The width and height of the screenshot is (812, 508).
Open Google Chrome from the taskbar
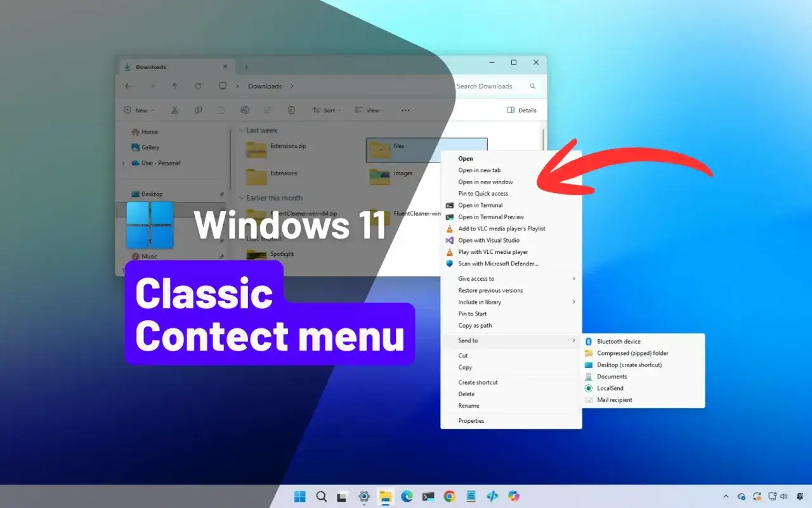449,497
